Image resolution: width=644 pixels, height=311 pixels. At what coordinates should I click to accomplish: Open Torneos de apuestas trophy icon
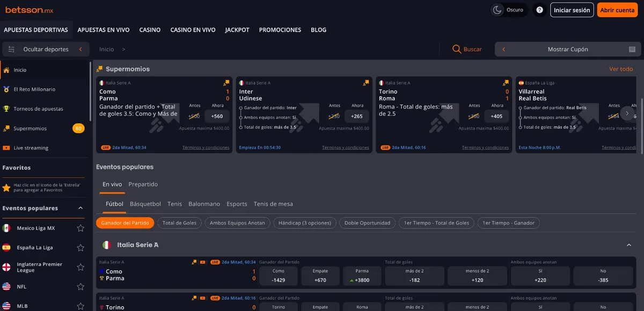(x=6, y=109)
